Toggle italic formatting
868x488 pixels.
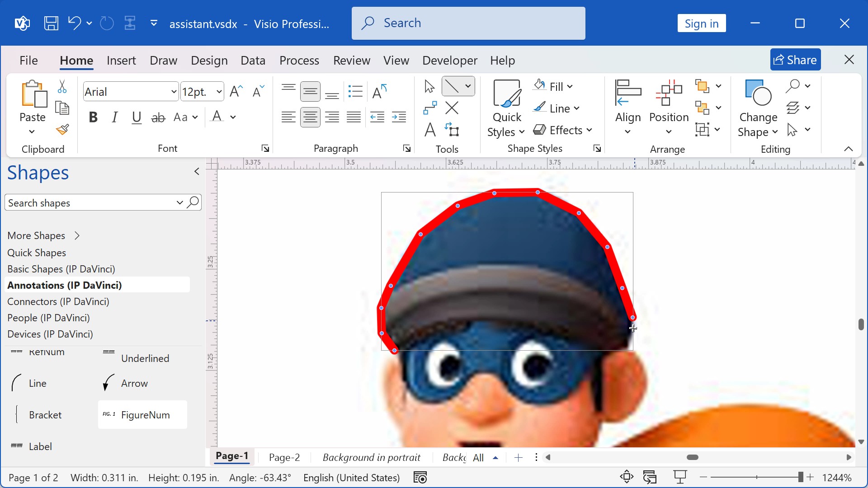click(x=114, y=117)
